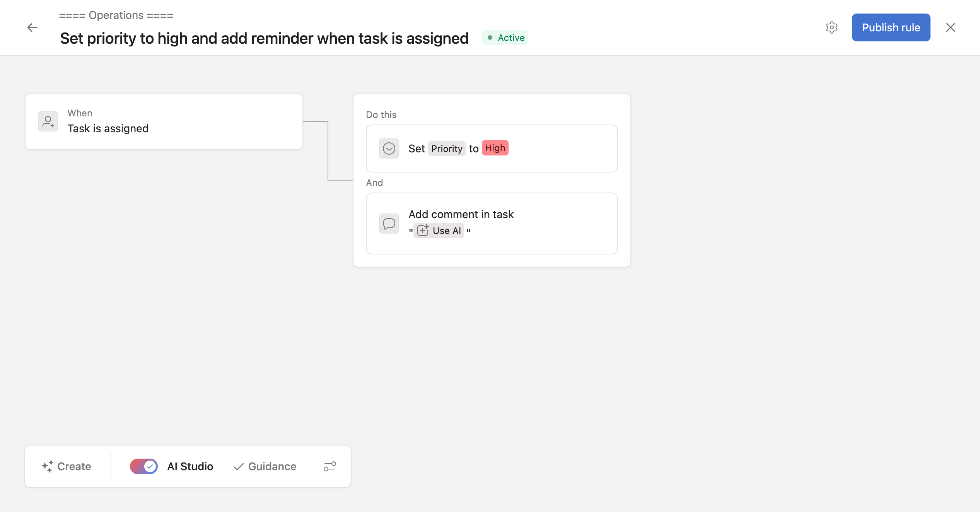The width and height of the screenshot is (980, 512).
Task: Click the Set Priority action icon
Action: [389, 148]
